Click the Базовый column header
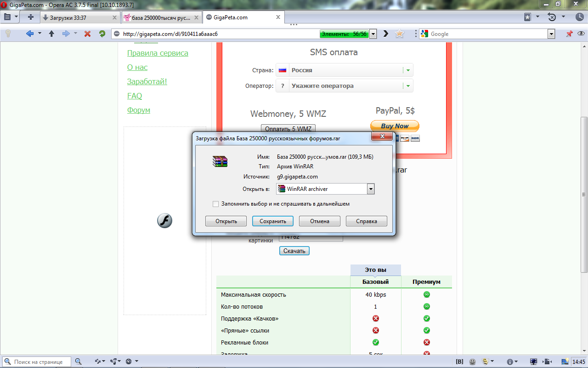This screenshot has width=588, height=368. [375, 282]
